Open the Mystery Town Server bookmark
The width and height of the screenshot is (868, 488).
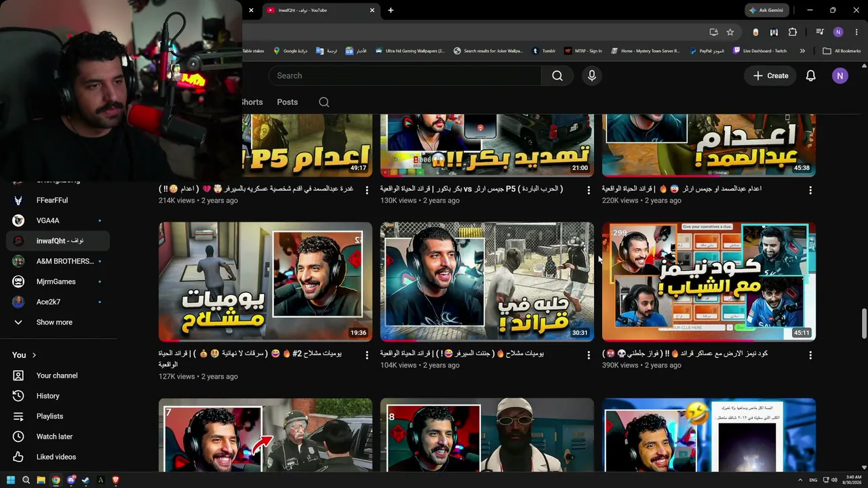click(x=645, y=51)
